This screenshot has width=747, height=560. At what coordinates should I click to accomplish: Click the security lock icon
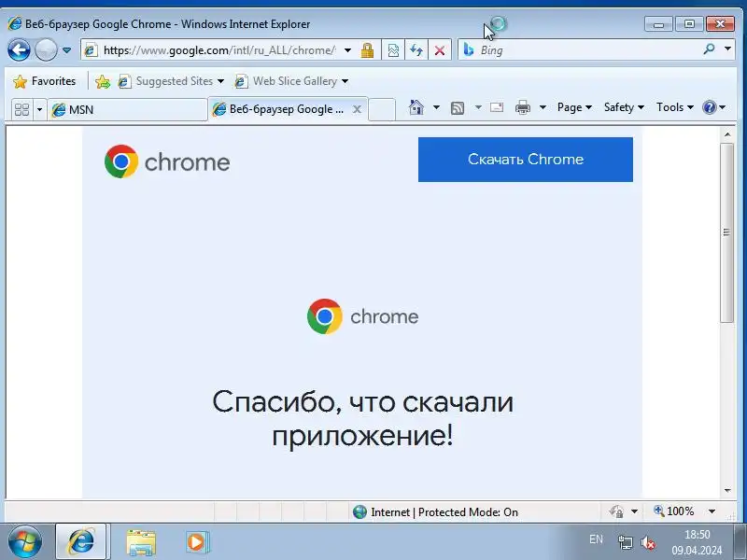pos(367,50)
